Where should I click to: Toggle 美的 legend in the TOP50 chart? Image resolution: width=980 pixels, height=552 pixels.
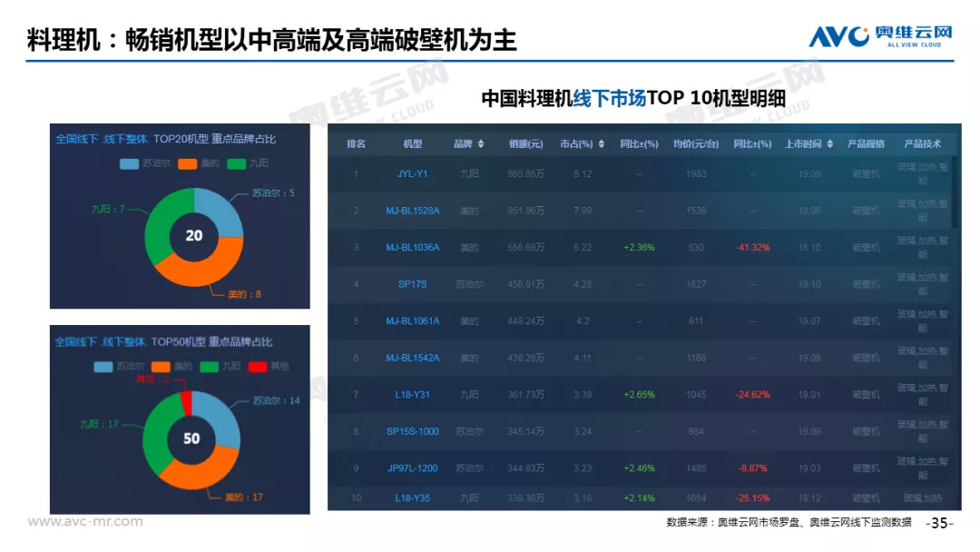pyautogui.click(x=171, y=366)
